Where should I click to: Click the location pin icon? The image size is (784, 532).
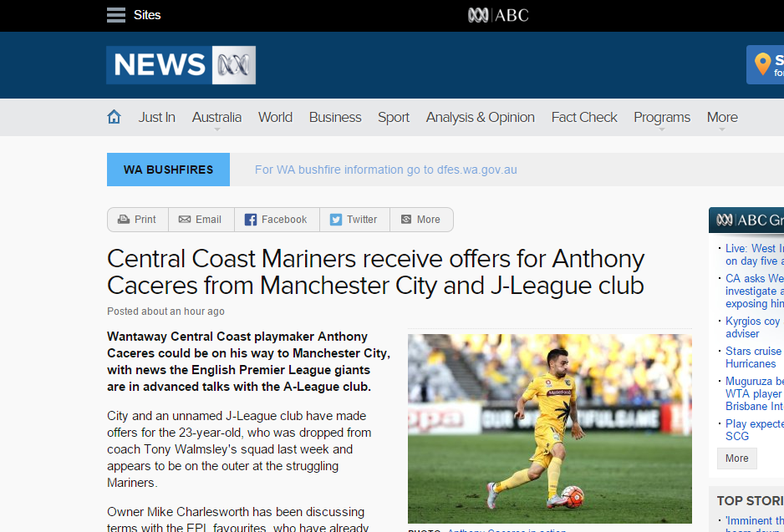[762, 64]
